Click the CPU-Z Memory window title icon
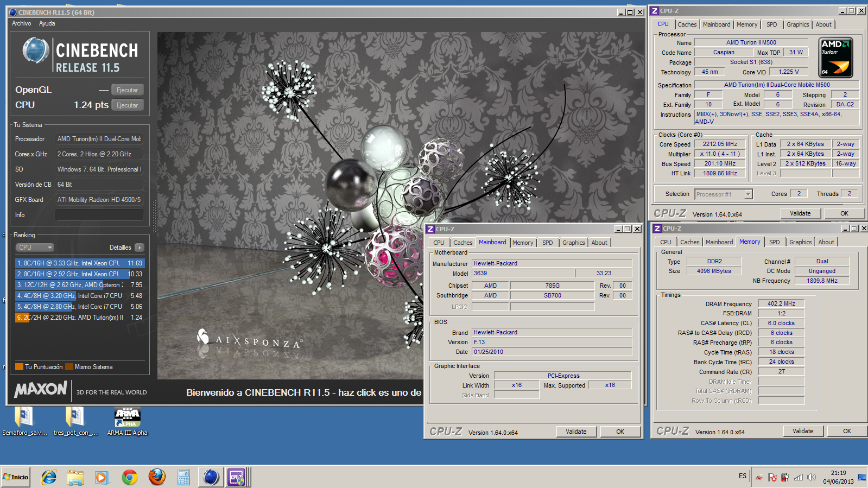 (657, 229)
